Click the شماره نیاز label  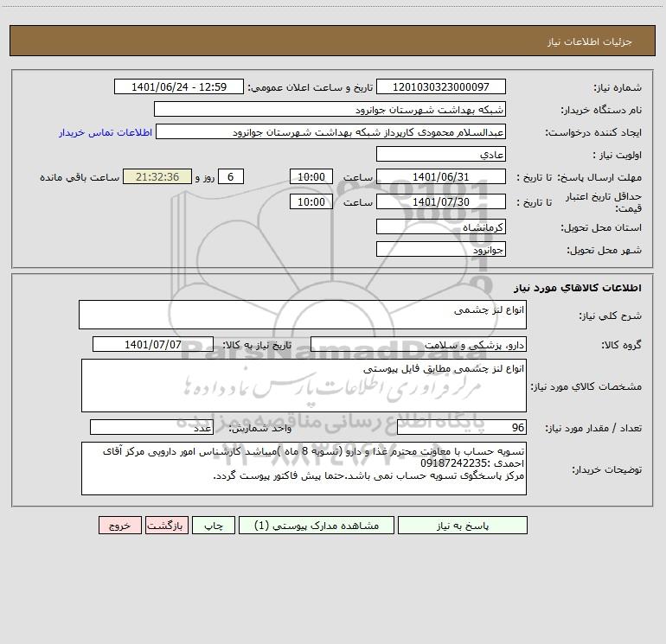[618, 88]
